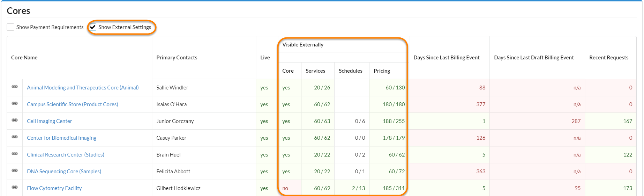Open Clinical Research Center (Studies) link
644x196 pixels.
click(x=65, y=155)
